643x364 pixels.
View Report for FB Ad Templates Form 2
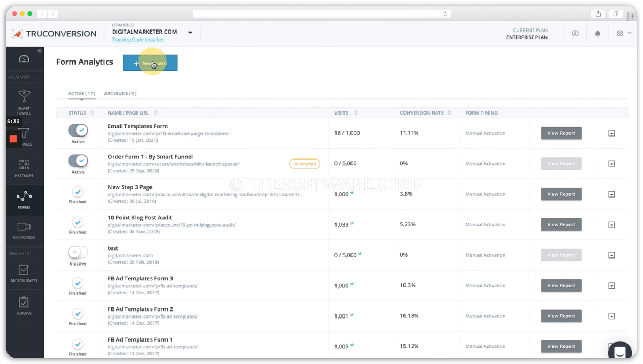pos(561,316)
